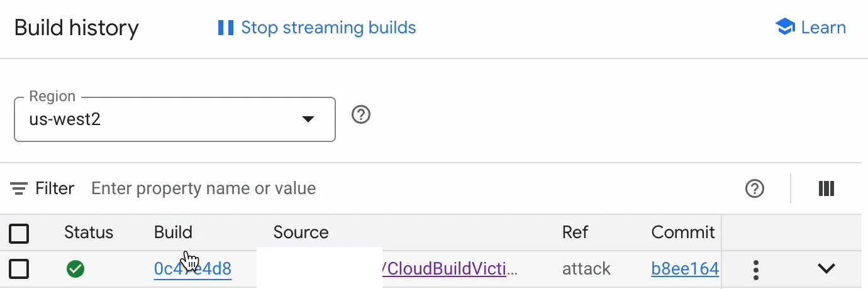Viewport: 868px width, 289px height.
Task: Toggle the select all builds checkbox
Action: click(19, 233)
